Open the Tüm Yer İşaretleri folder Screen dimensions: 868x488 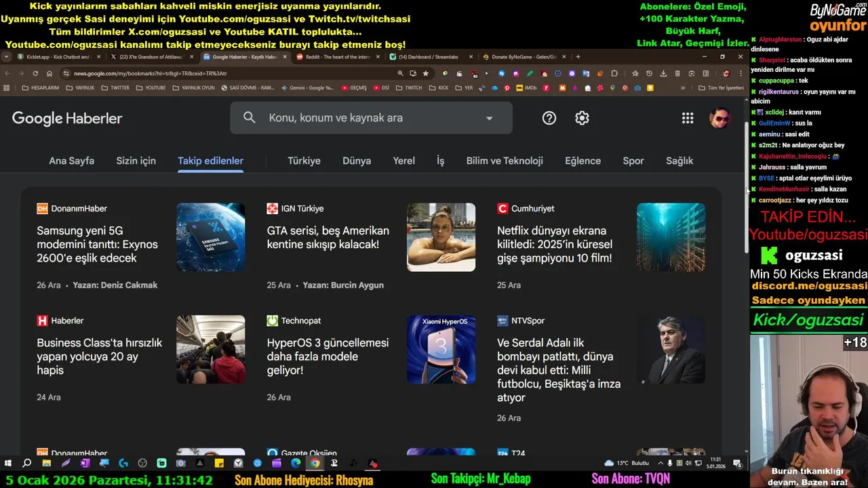721,87
